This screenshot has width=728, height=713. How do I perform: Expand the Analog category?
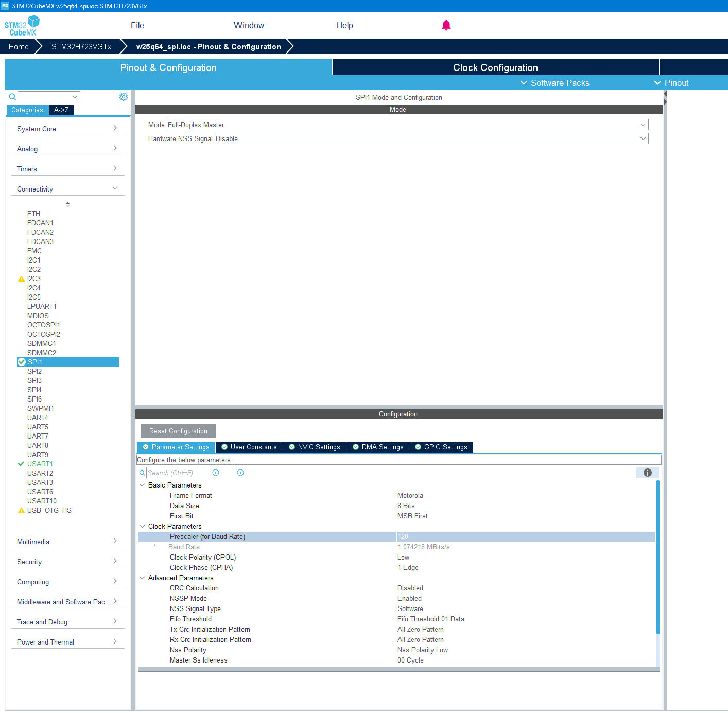(x=67, y=149)
